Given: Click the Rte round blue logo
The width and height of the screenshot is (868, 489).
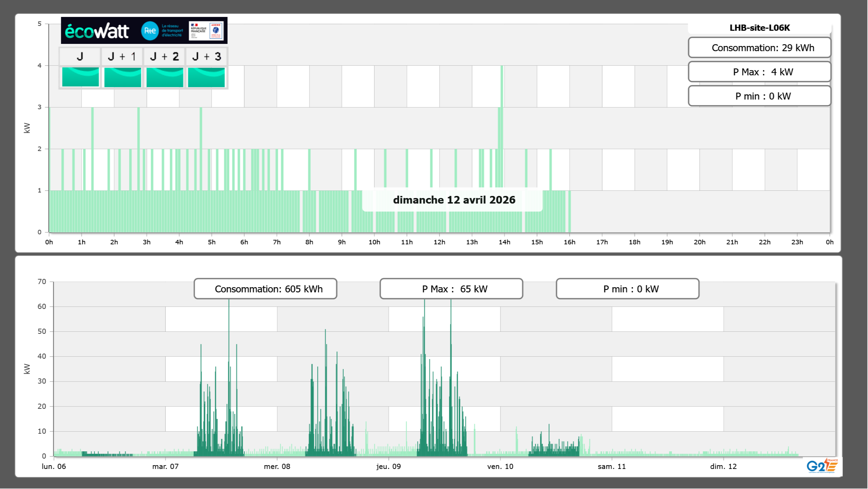Looking at the screenshot, I should coord(150,31).
